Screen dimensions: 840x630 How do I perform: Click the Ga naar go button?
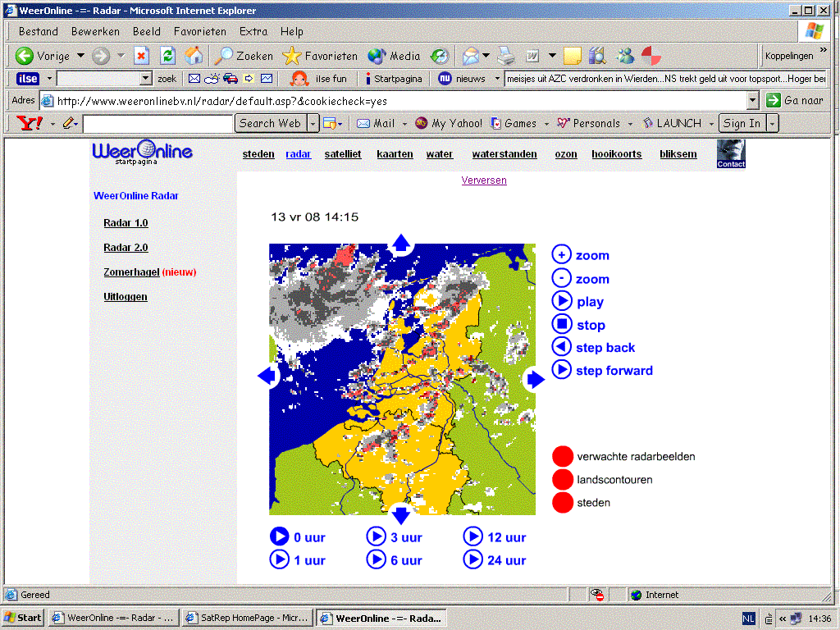coord(795,100)
